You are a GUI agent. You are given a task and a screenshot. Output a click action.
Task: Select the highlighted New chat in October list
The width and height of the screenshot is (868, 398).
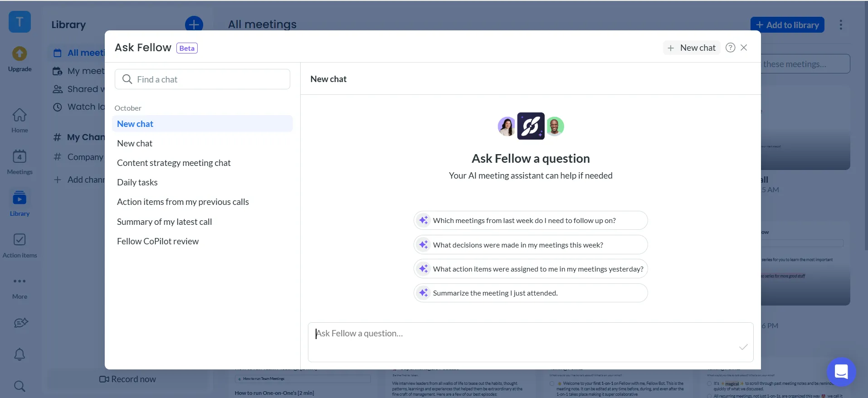202,124
